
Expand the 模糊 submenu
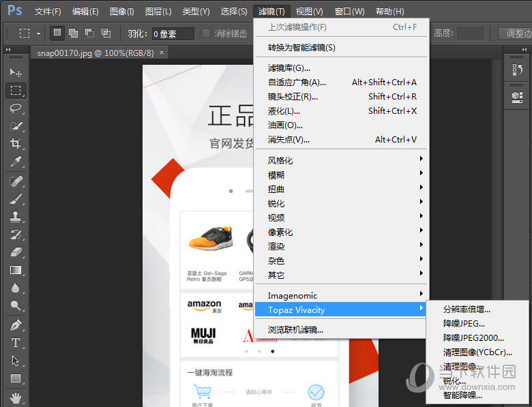(x=340, y=175)
